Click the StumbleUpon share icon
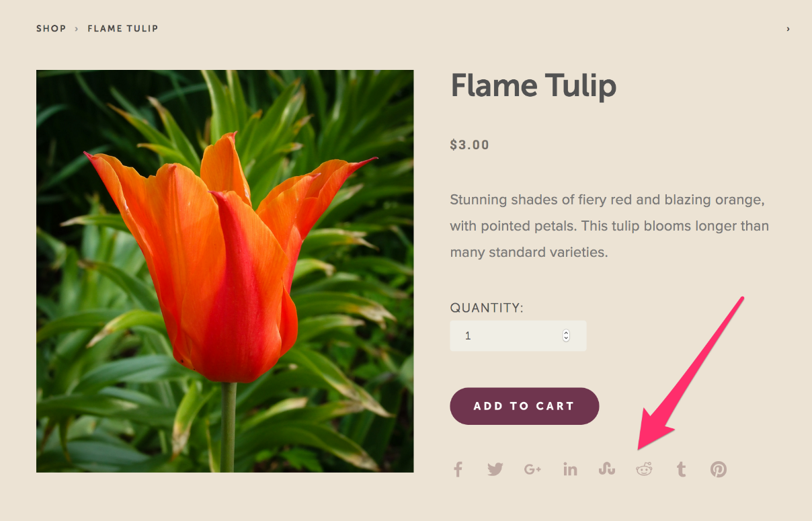Viewport: 812px width, 521px height. coord(607,469)
